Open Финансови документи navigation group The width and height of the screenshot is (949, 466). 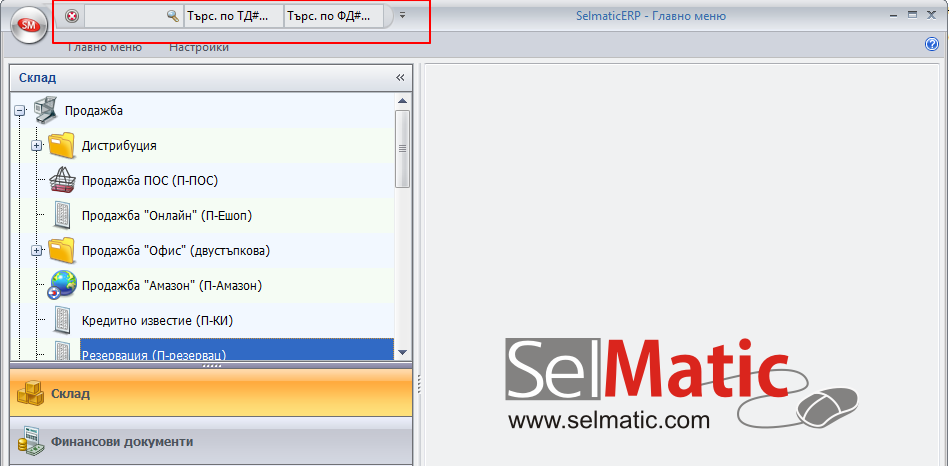tap(211, 441)
